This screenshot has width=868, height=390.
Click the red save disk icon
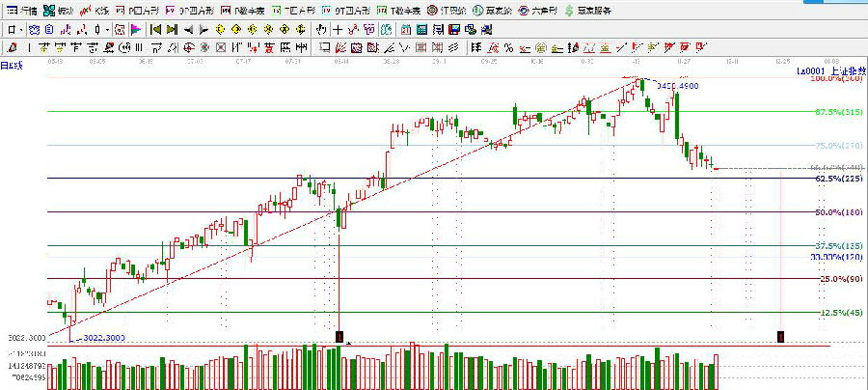[453, 29]
